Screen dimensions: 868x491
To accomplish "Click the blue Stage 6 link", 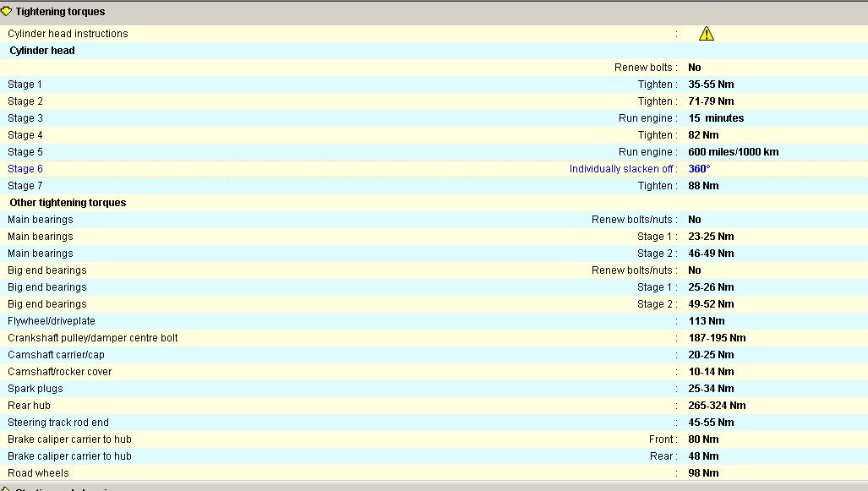I will 25,169.
